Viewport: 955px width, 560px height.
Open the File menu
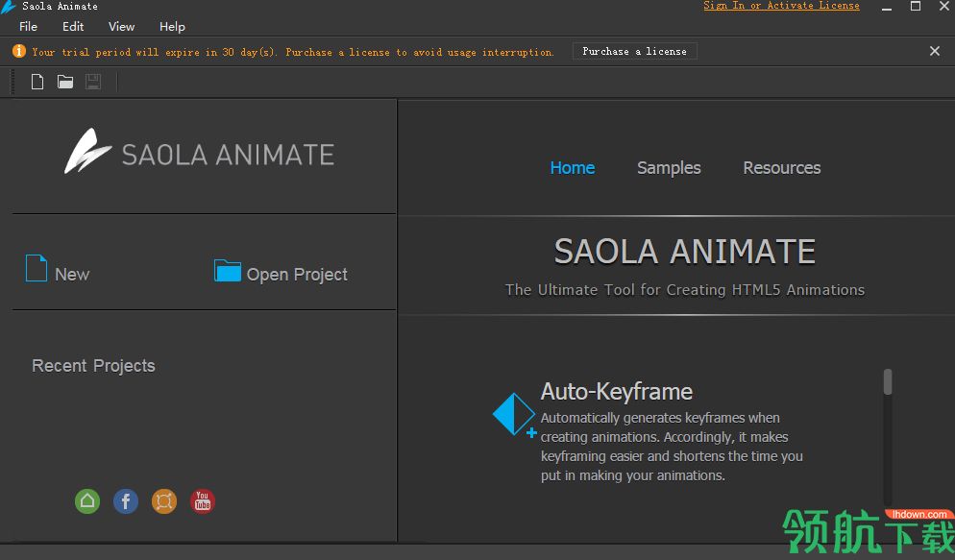28,27
